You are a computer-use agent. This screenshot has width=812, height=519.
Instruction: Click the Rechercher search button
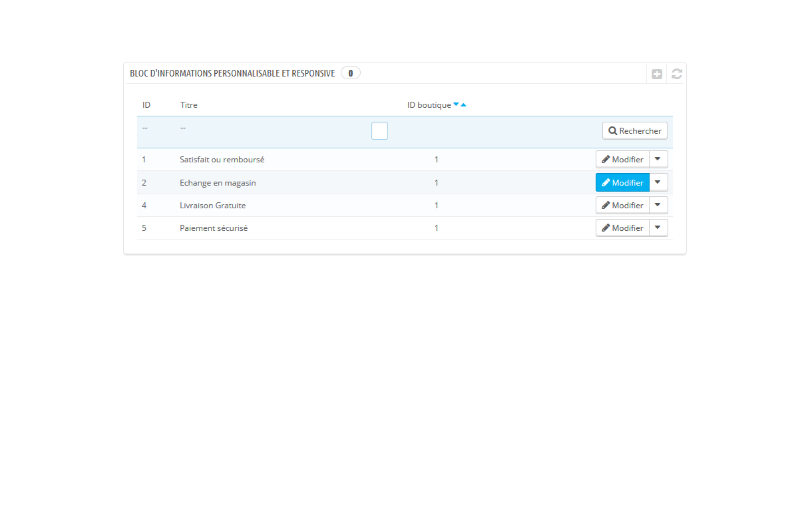coord(634,130)
